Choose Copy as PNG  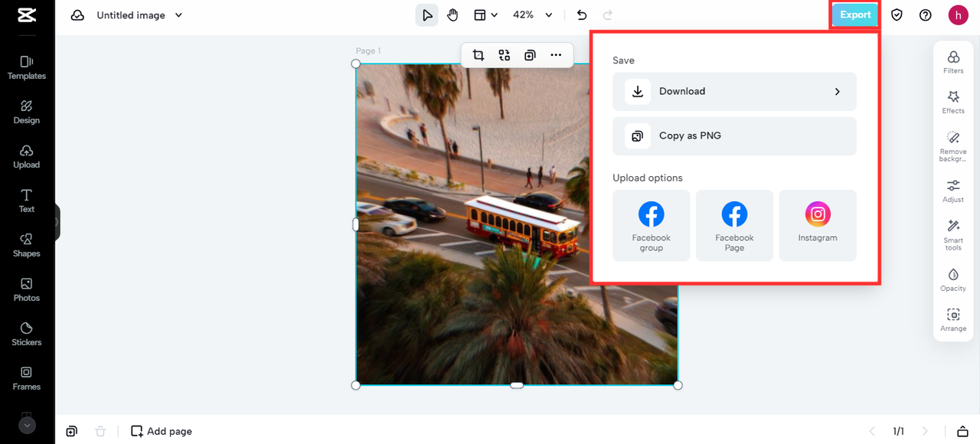pos(734,136)
